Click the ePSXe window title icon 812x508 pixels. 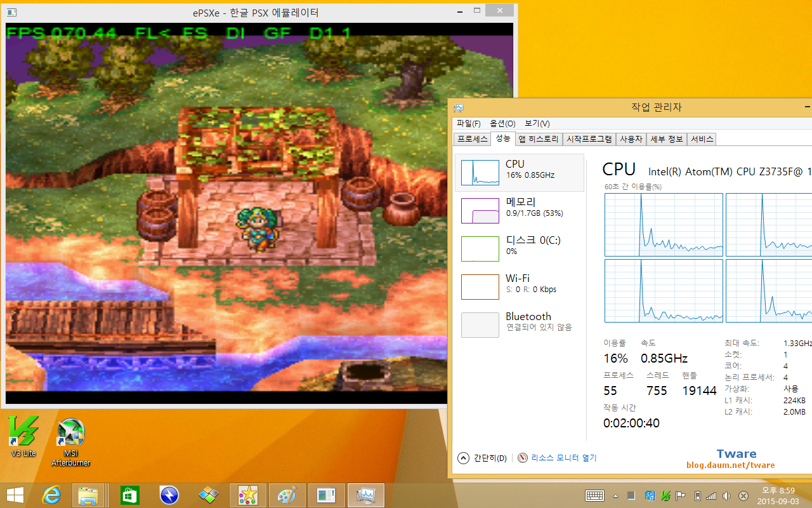point(11,12)
